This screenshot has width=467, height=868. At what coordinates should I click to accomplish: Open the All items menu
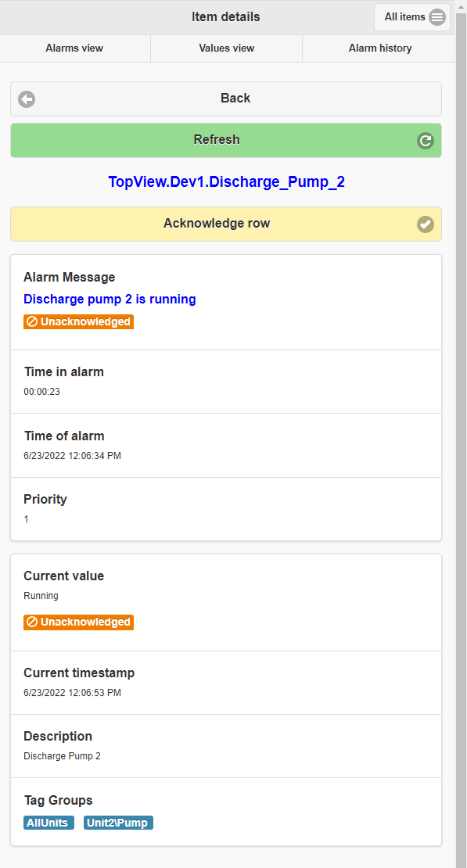(411, 17)
